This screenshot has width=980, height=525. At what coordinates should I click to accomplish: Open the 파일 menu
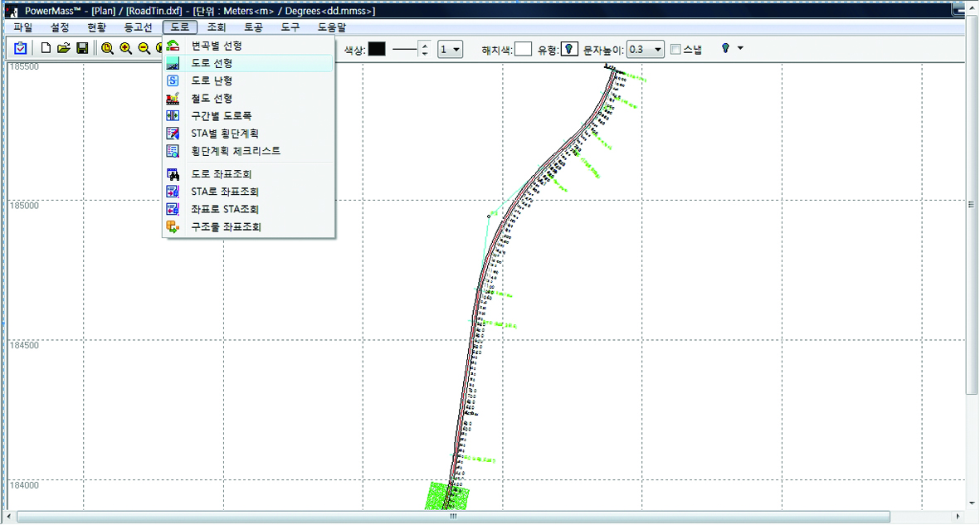(x=23, y=27)
